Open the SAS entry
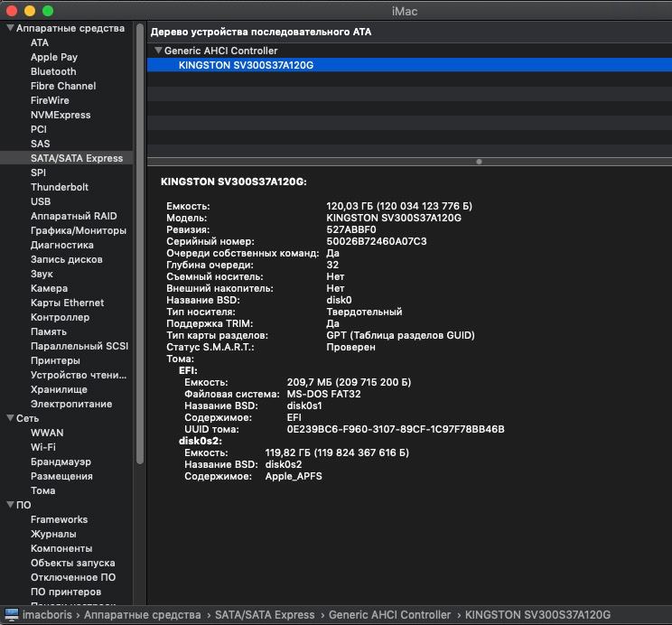The image size is (672, 625). (x=41, y=144)
